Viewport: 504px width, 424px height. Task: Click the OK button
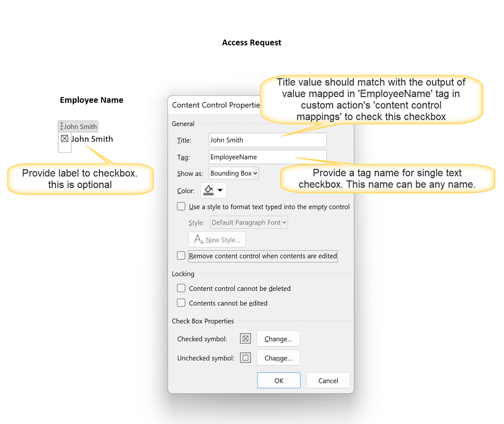point(279,380)
